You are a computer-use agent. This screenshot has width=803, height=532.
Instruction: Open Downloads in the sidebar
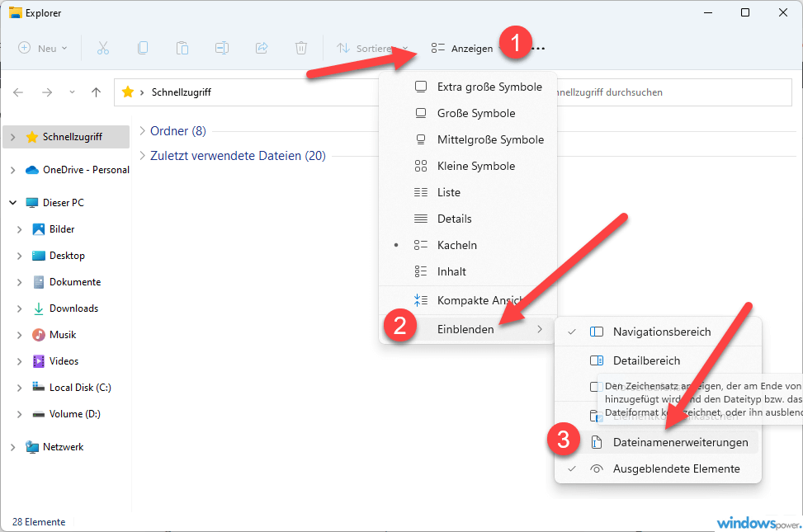pyautogui.click(x=73, y=308)
